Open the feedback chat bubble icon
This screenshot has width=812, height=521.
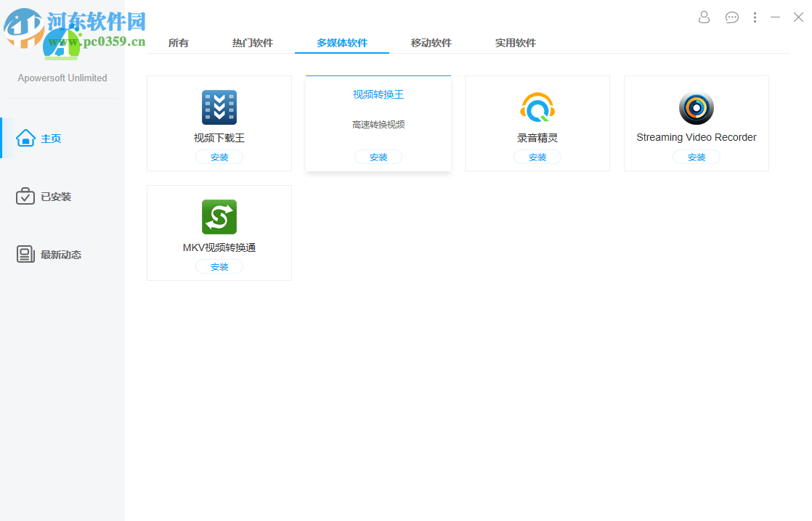731,17
